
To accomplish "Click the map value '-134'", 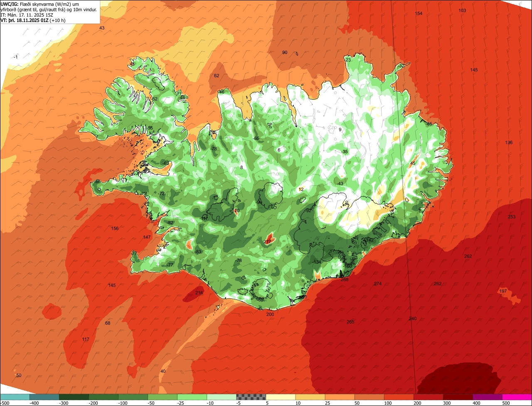I will point(317,262).
